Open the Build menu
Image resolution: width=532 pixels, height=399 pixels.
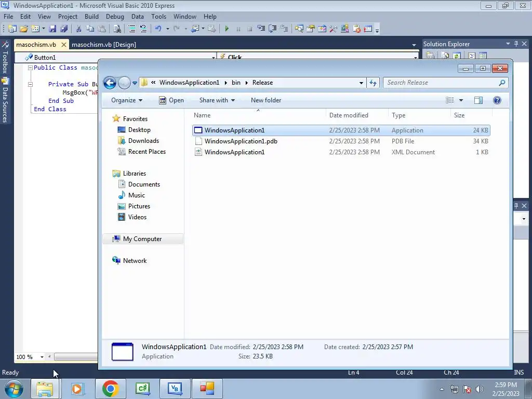click(x=91, y=16)
